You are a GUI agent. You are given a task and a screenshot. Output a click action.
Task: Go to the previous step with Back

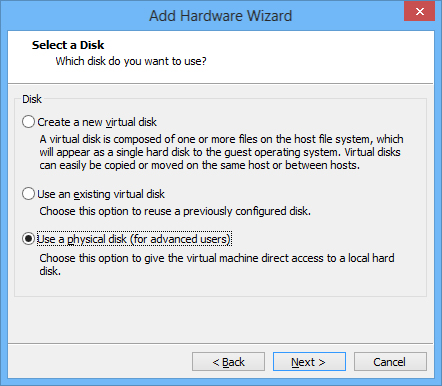point(228,362)
